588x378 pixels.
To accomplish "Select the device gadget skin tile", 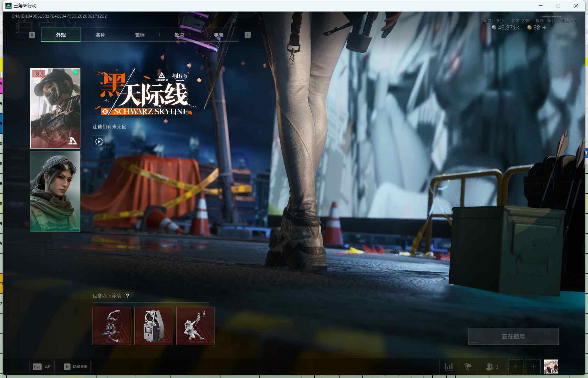I will click(x=154, y=326).
